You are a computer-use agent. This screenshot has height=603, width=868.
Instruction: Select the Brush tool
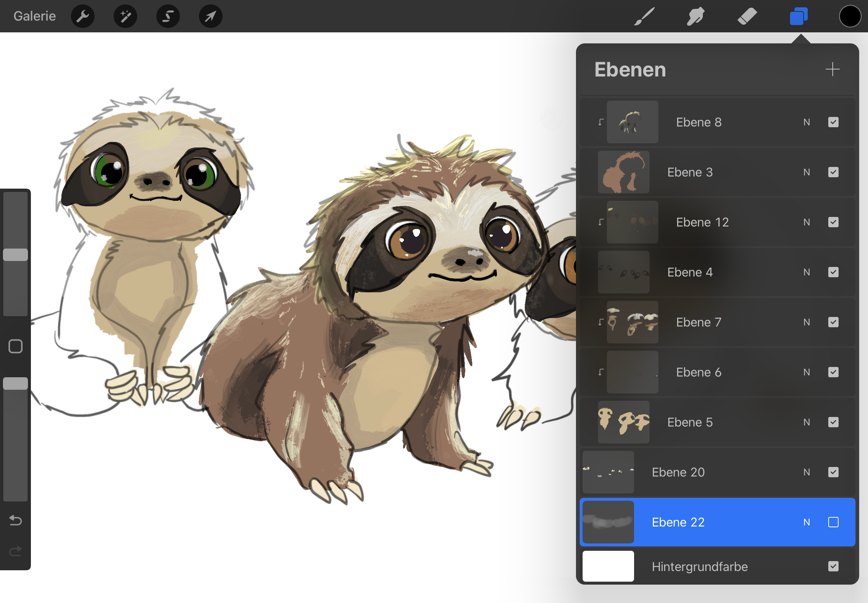(644, 16)
